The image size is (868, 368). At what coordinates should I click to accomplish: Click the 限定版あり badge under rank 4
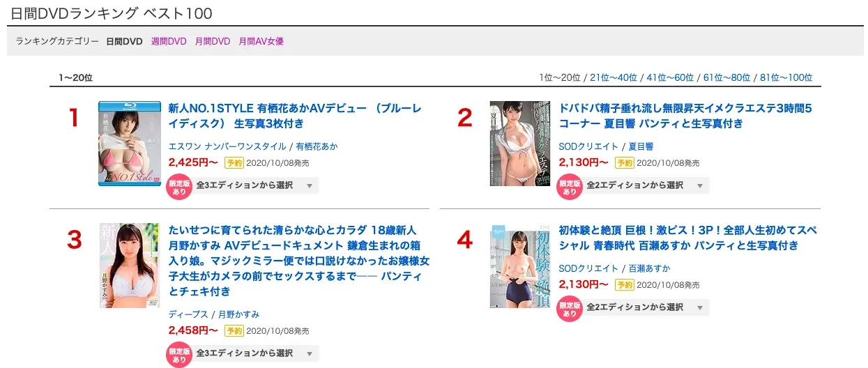[570, 309]
